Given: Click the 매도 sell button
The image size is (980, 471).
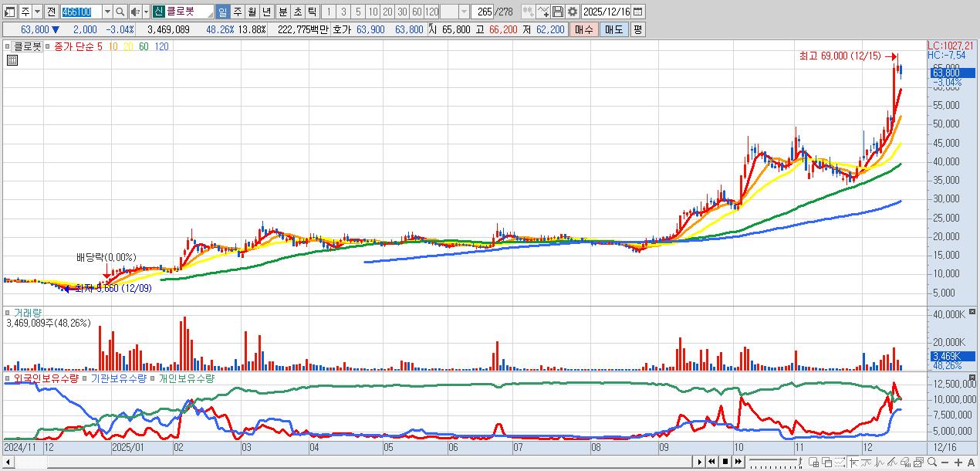Looking at the screenshot, I should pyautogui.click(x=613, y=29).
